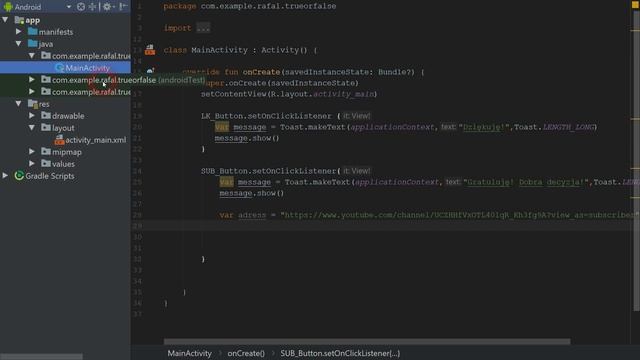
Task: Expand Gradle Scripts node
Action: click(x=5, y=176)
